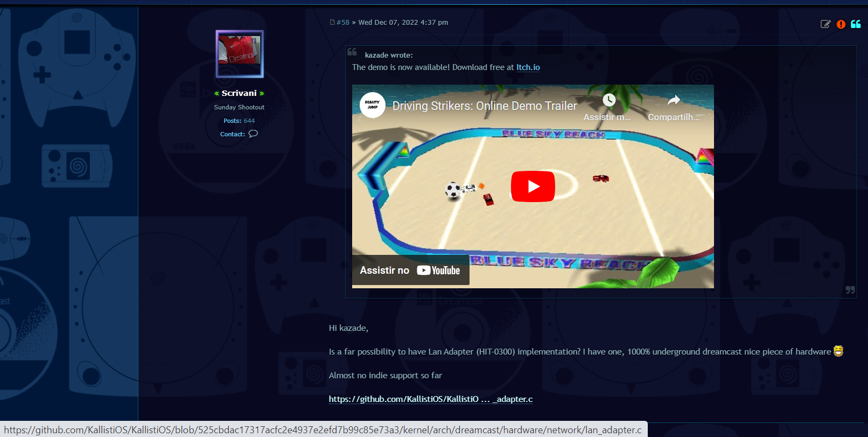This screenshot has height=437, width=868.
Task: Reply with quote using cyan quote icon
Action: 856,24
